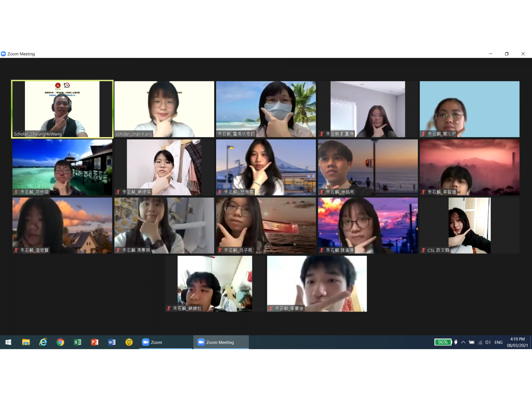Click the mute icon on CSL 許文靜's tile
532x399 pixels.
point(423,250)
